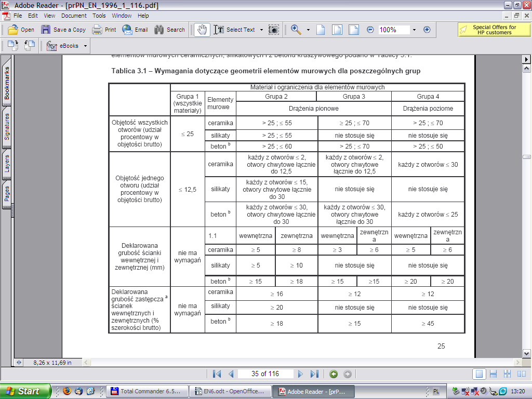532x399 pixels.
Task: Click the first rotate page icon under Open
Action: point(13,46)
